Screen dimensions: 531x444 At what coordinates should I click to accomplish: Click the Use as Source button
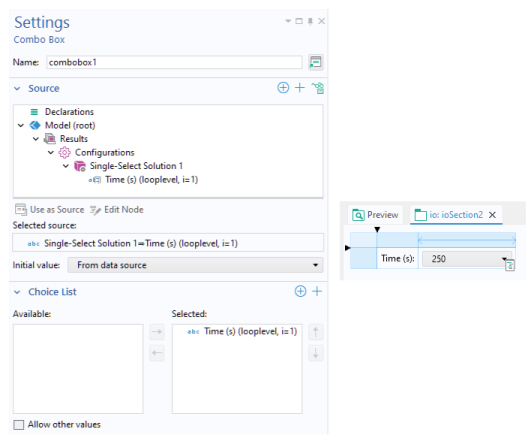click(49, 210)
